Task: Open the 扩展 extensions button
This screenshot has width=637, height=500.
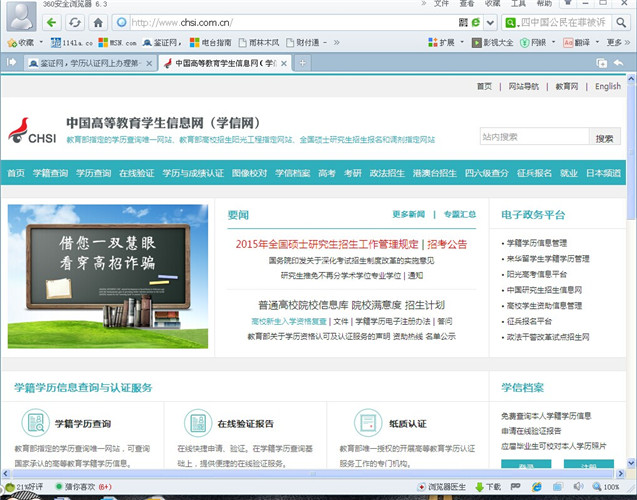Action: click(x=441, y=42)
